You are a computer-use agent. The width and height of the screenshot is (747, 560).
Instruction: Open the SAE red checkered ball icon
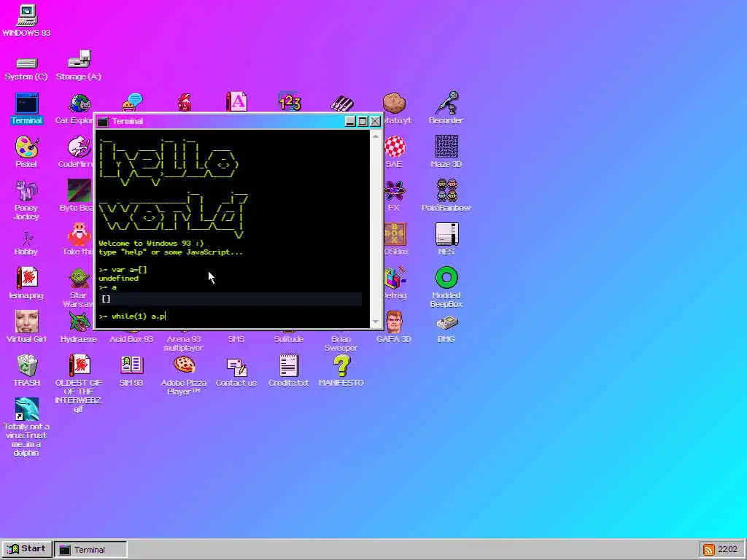pyautogui.click(x=395, y=147)
